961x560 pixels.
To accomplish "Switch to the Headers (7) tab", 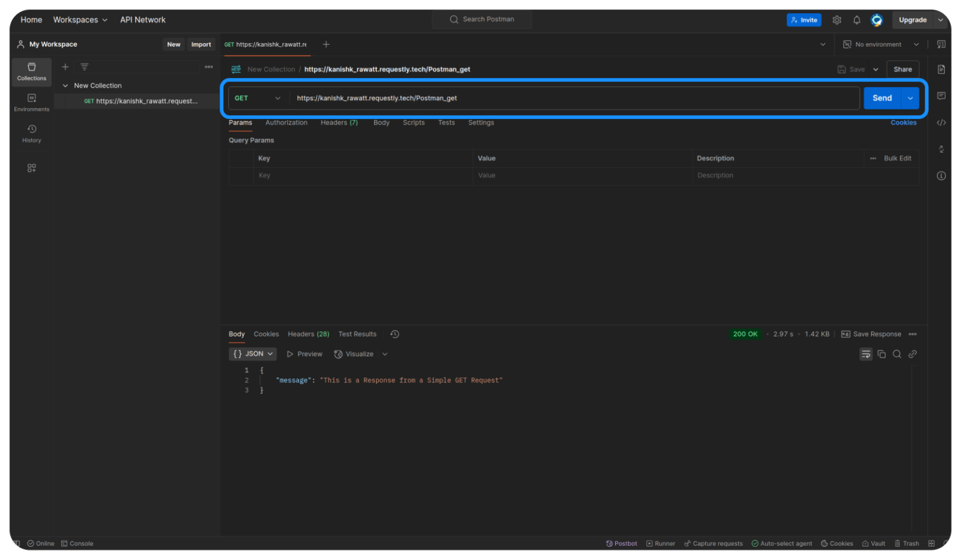I will [x=339, y=123].
